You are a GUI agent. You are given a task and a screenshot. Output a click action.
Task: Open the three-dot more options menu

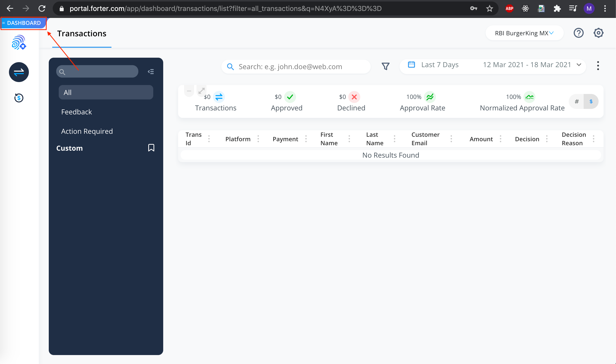pos(598,66)
